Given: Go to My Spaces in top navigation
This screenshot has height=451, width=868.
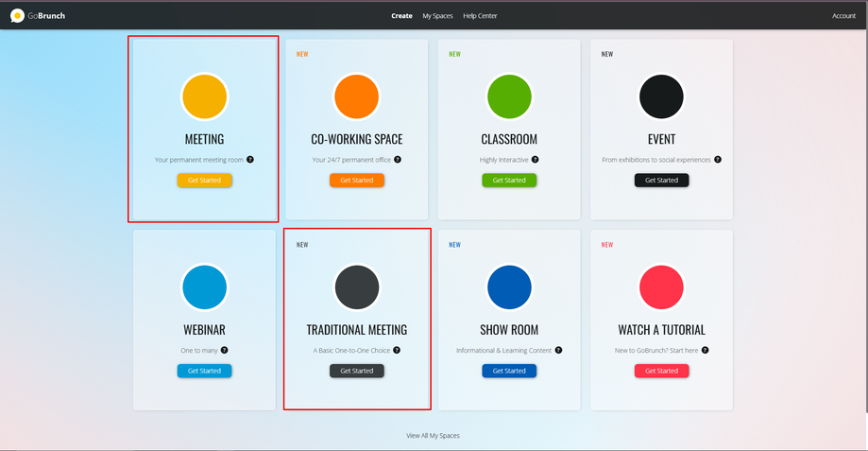Looking at the screenshot, I should [x=437, y=16].
